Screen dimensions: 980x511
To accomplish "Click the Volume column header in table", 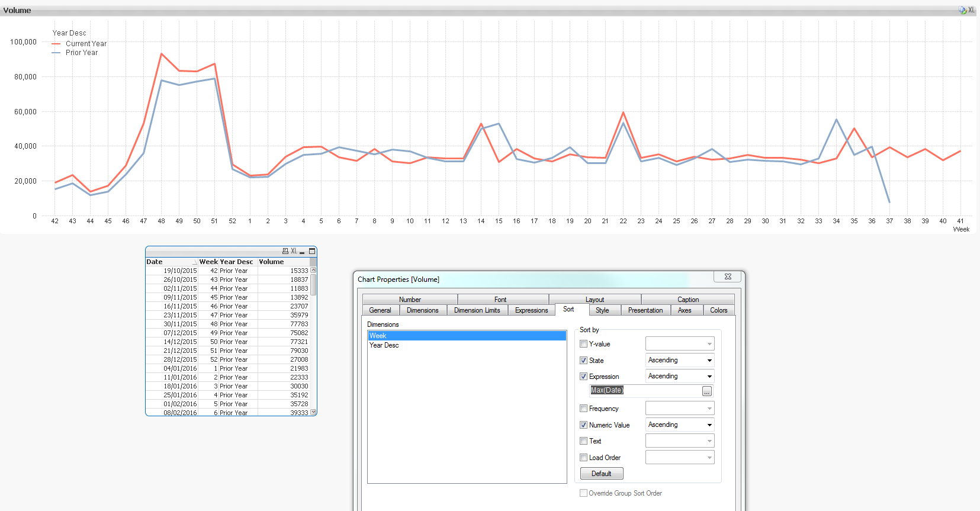I will (283, 262).
